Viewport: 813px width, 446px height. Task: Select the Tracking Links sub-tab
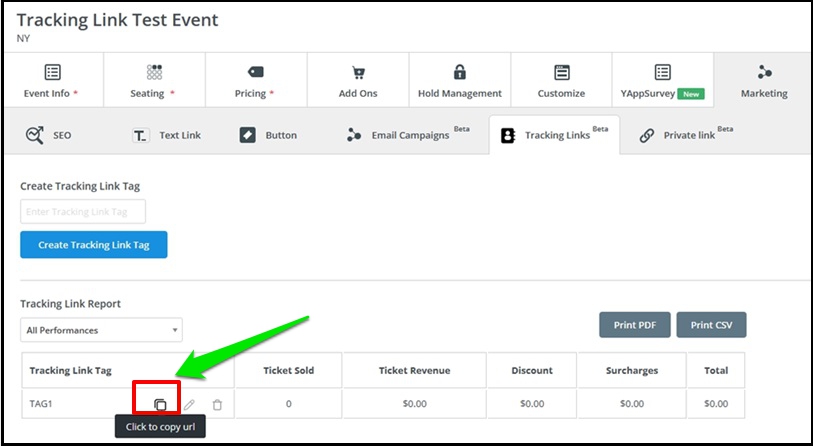click(554, 135)
